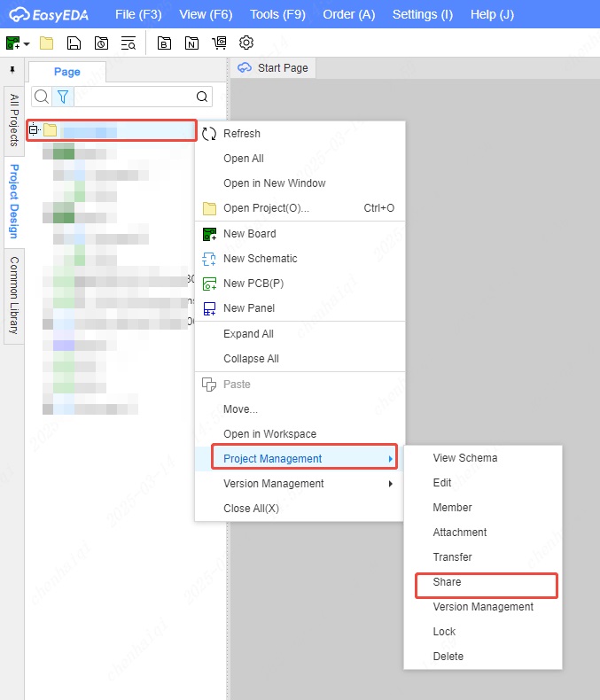Select New Schematic from context menu
Image resolution: width=600 pixels, height=700 pixels.
pos(260,259)
